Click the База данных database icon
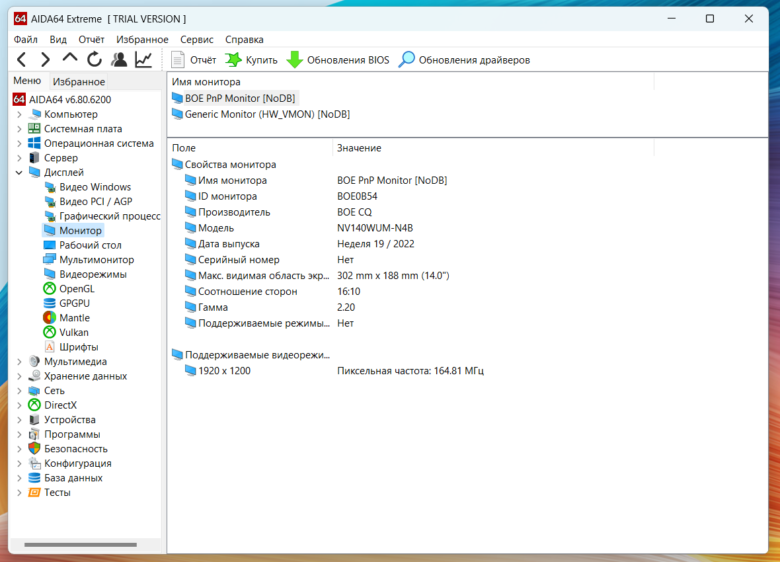The image size is (780, 562). (34, 477)
